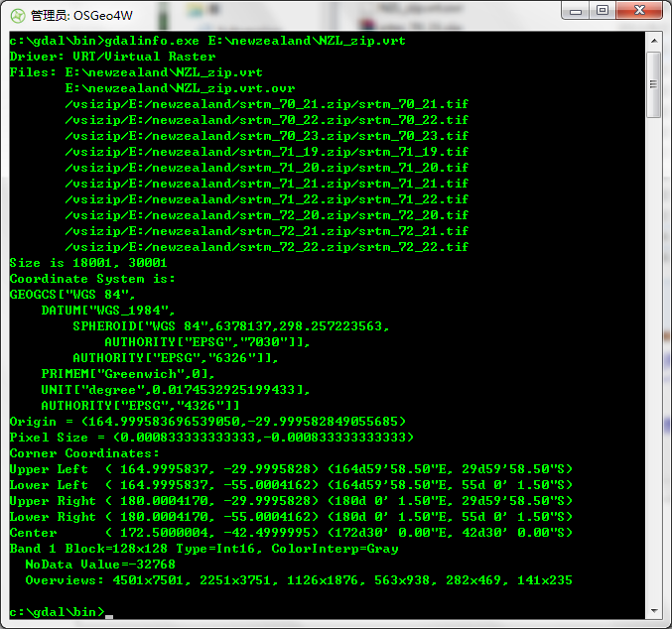Click the Overviews sizes line
Viewport: 672px width, 629px height.
coord(299,580)
